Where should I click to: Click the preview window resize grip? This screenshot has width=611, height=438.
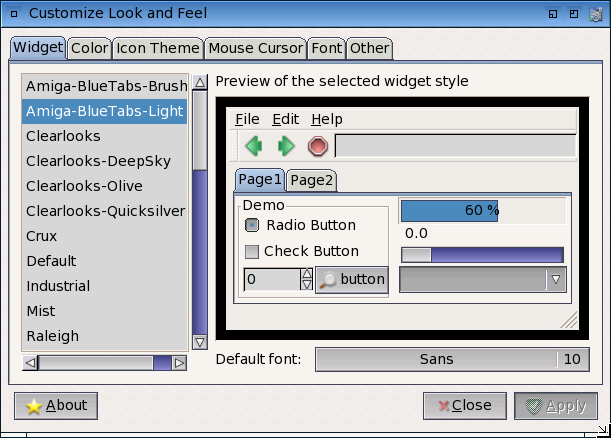pos(569,320)
